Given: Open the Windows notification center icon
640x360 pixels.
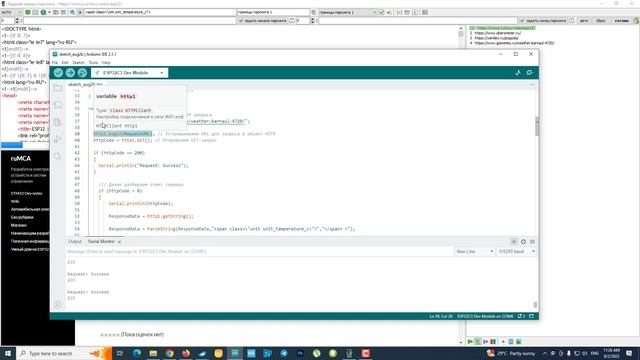Looking at the screenshot, I should tap(629, 353).
